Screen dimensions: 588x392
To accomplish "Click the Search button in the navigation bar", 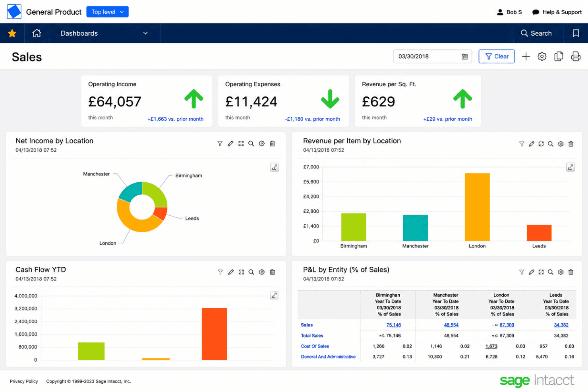I will [x=536, y=33].
